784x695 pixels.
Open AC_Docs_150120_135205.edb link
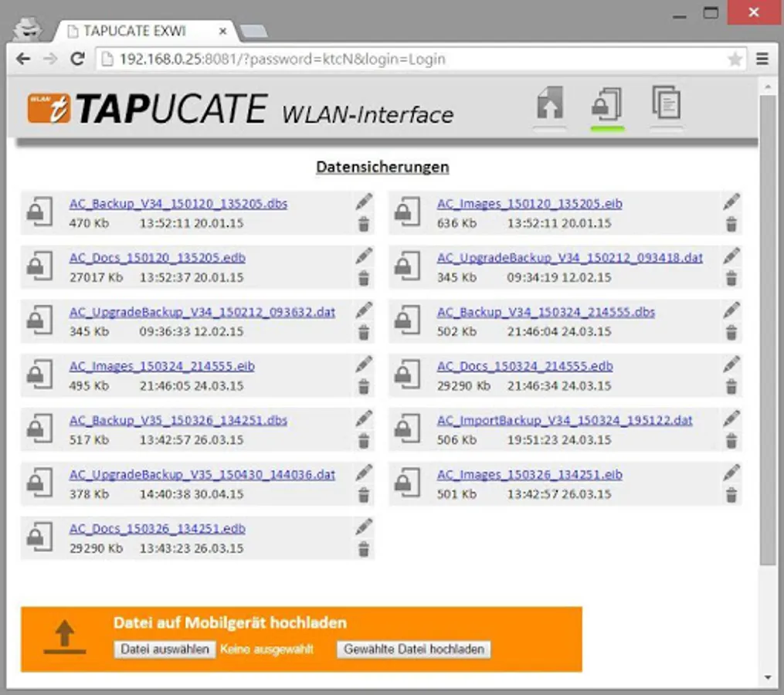click(x=157, y=257)
